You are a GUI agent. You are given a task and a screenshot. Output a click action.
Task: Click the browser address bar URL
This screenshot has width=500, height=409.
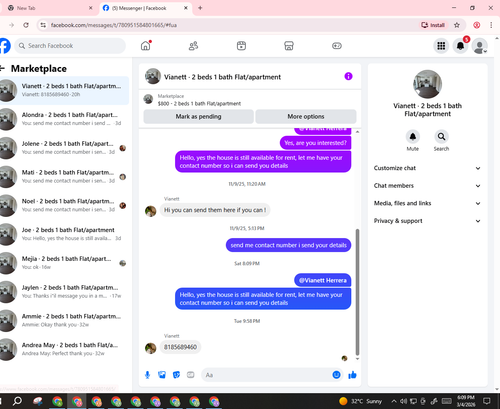coord(113,25)
